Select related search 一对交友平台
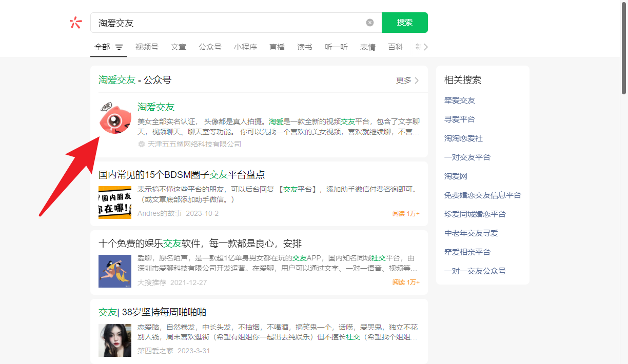Viewport: 628px width, 364px height. point(467,157)
